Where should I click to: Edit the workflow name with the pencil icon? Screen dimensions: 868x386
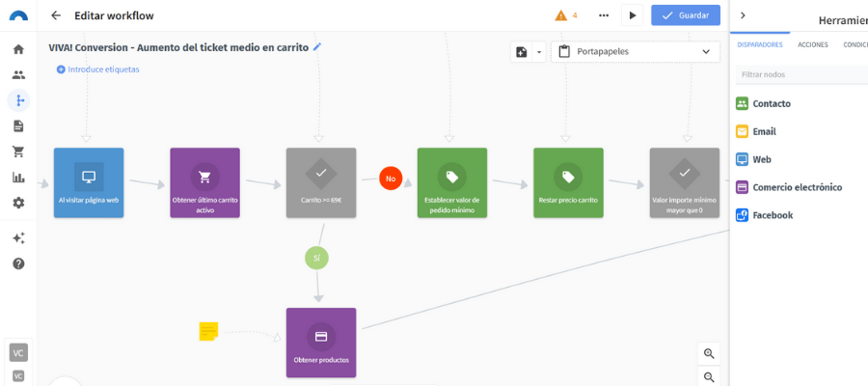click(x=317, y=47)
